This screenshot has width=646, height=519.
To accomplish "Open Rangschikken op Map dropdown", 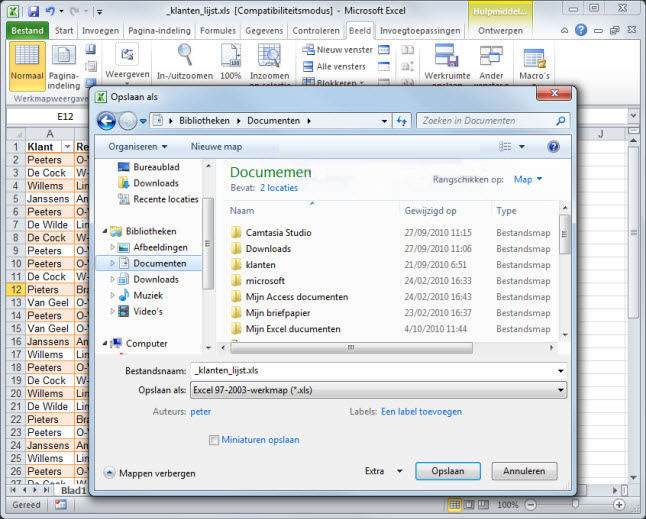I will pos(528,180).
